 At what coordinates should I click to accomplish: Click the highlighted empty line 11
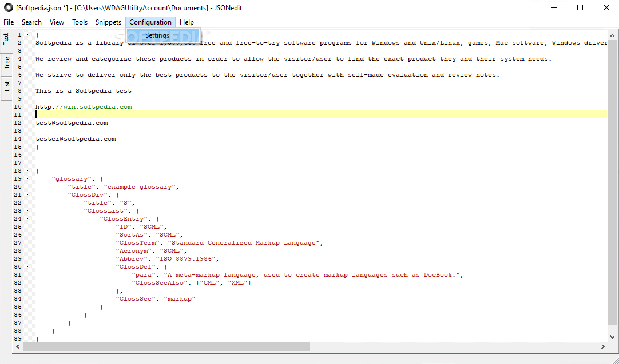[321, 115]
